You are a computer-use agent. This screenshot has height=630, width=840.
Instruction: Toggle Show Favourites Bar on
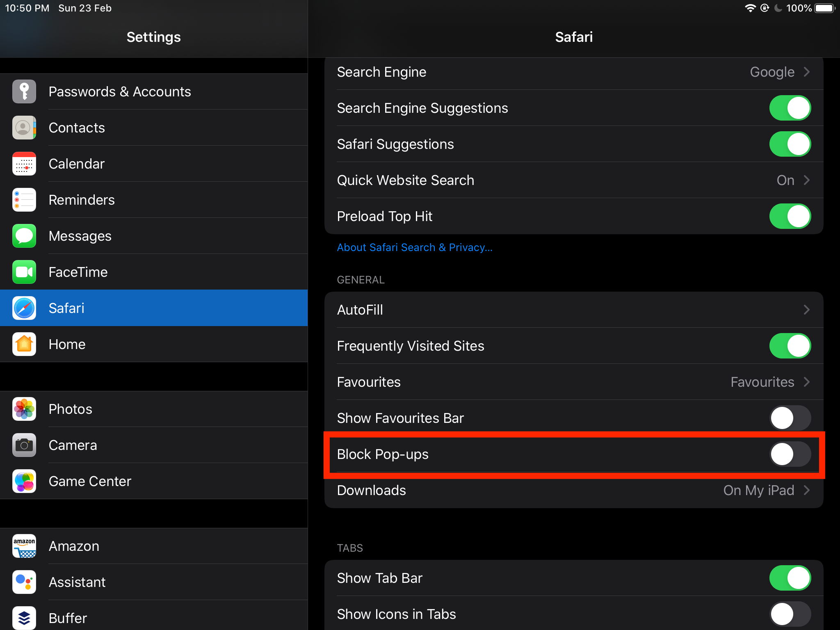[790, 418]
